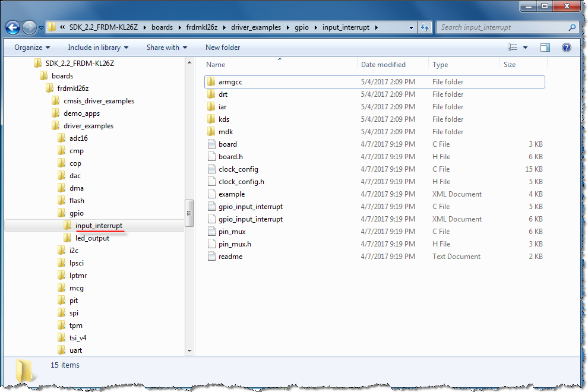
Task: Select the armgcc folder icon
Action: pyautogui.click(x=211, y=82)
